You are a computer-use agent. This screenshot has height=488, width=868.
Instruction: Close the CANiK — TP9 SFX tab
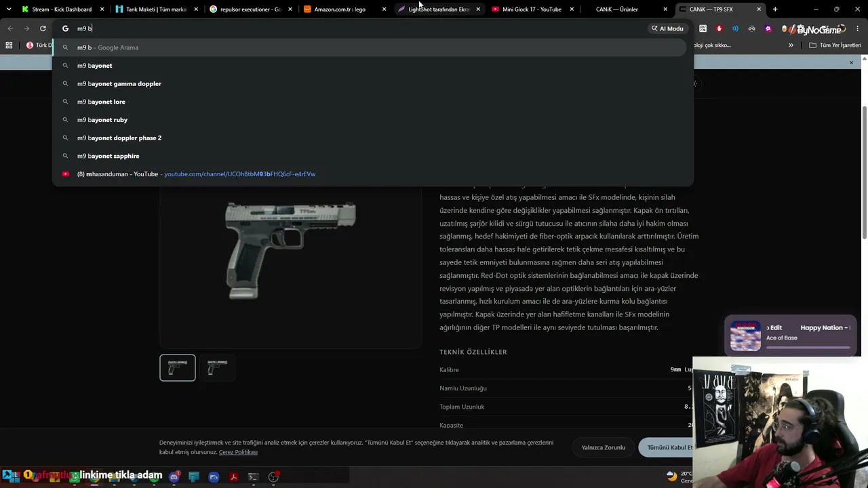tap(759, 9)
